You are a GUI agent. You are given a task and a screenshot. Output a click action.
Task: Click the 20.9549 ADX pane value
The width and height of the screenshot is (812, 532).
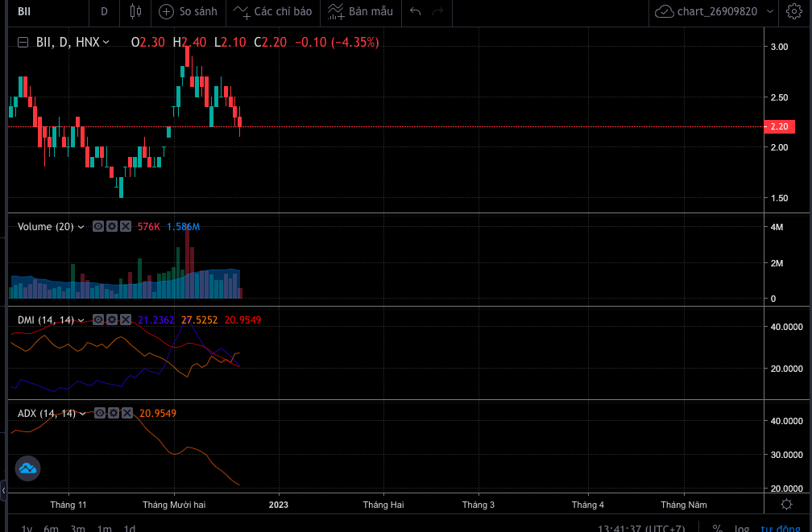[x=158, y=413]
